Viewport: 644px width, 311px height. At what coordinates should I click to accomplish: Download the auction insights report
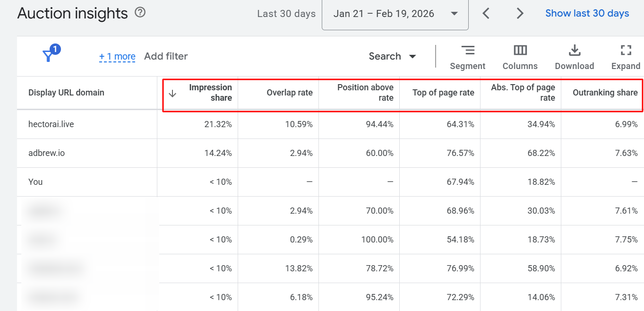[574, 57]
